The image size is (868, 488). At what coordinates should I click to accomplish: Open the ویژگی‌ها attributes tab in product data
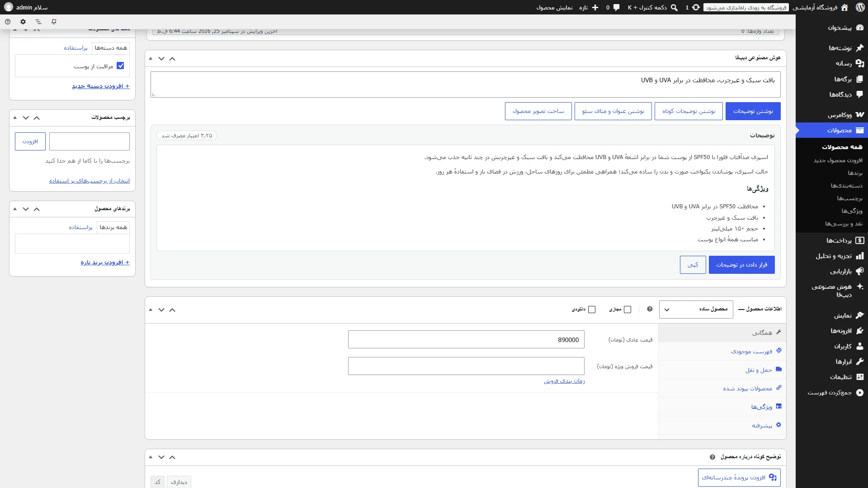coord(722,407)
